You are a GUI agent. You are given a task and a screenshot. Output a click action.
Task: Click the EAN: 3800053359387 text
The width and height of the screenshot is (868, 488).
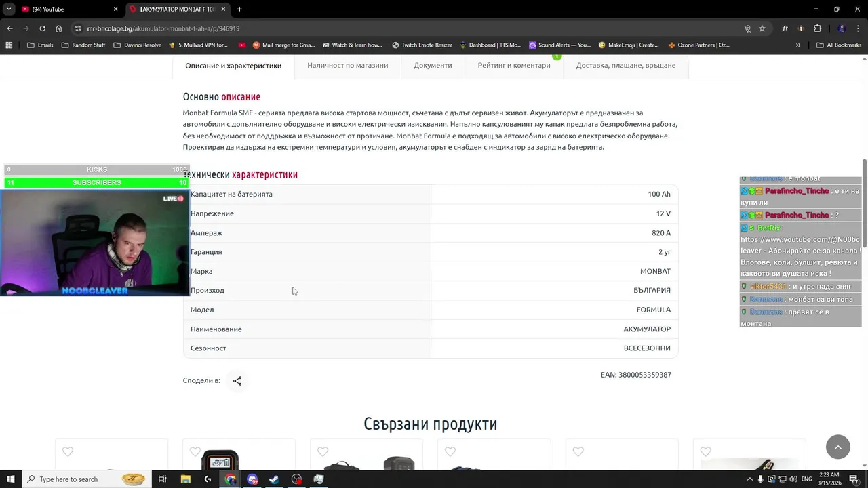pyautogui.click(x=636, y=375)
